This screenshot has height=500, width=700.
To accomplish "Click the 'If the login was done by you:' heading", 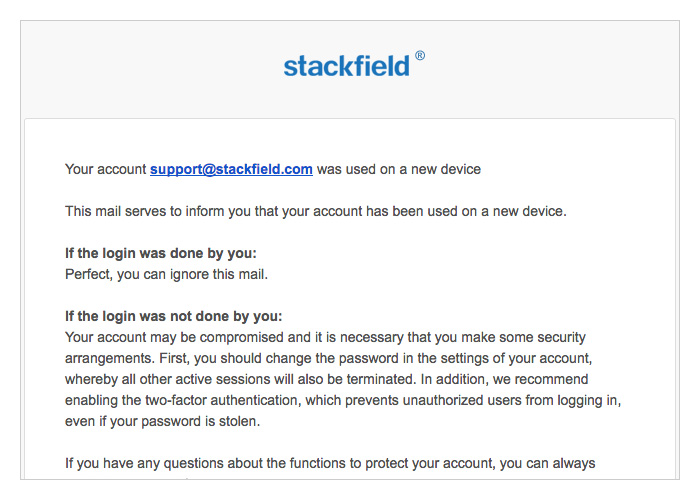I will (161, 253).
